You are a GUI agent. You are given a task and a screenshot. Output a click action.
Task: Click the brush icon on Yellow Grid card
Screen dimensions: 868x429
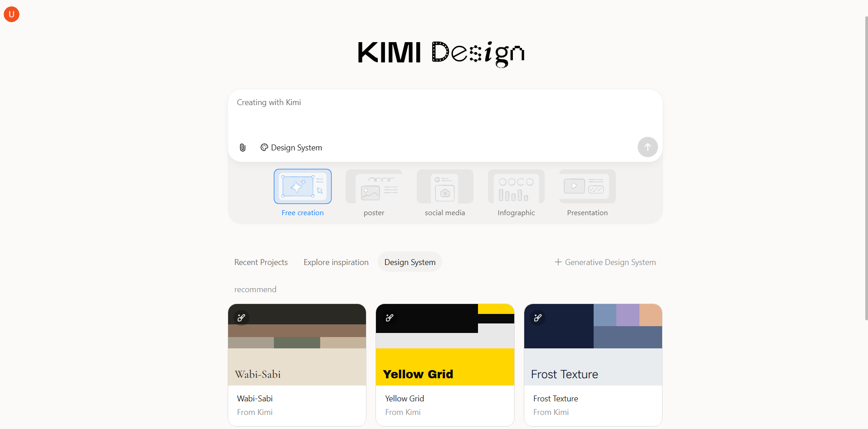(390, 318)
